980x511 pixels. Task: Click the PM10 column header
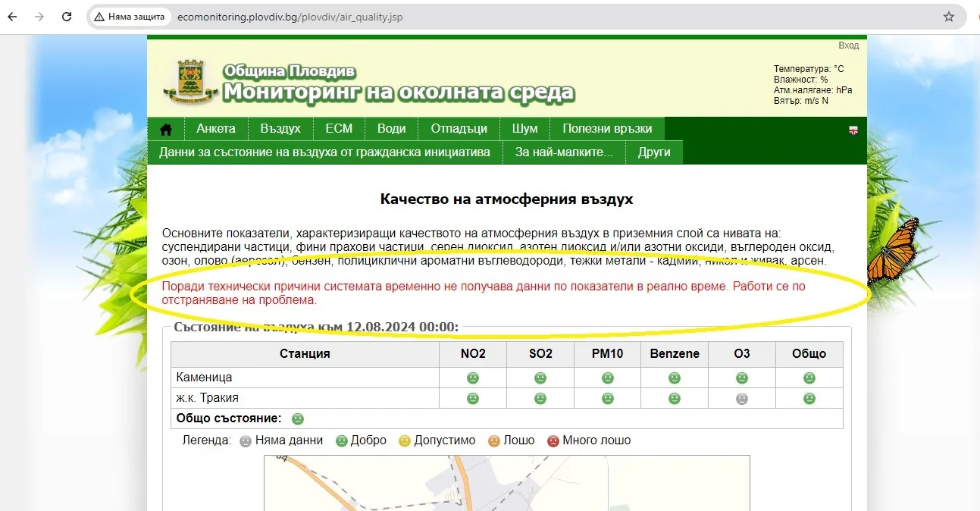point(608,354)
